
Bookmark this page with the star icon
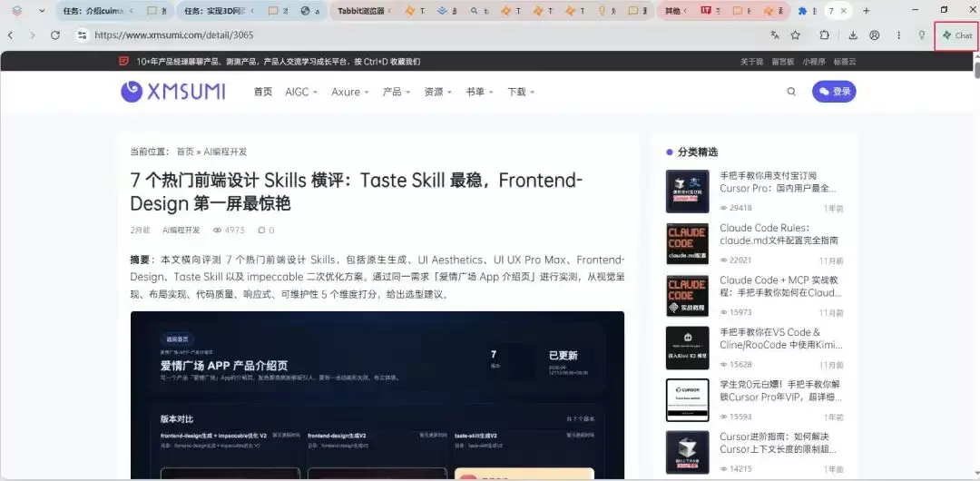(795, 35)
